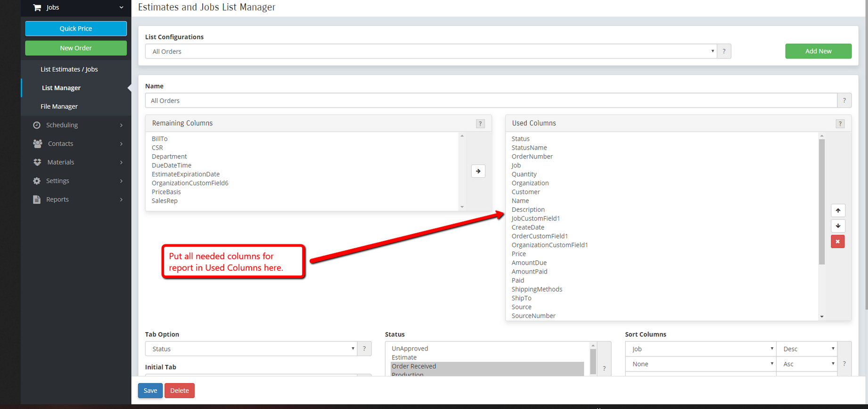Open the All Orders list configuration dropdown
Viewport: 868px width, 409px height.
(431, 51)
